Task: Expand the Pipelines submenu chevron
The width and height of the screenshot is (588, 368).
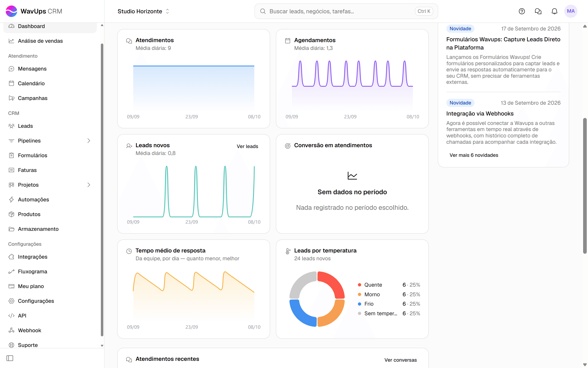Action: click(x=89, y=141)
